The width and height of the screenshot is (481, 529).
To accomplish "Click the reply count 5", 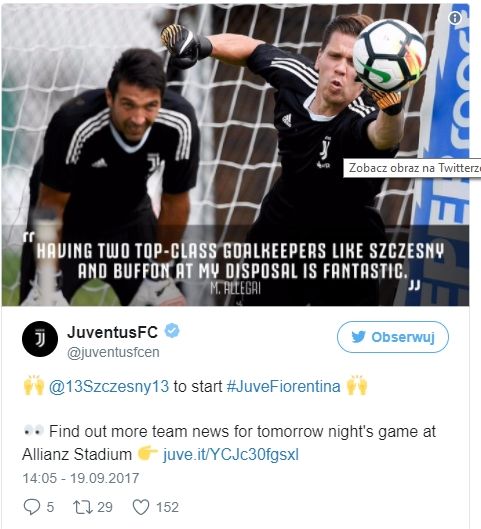I will 50,507.
